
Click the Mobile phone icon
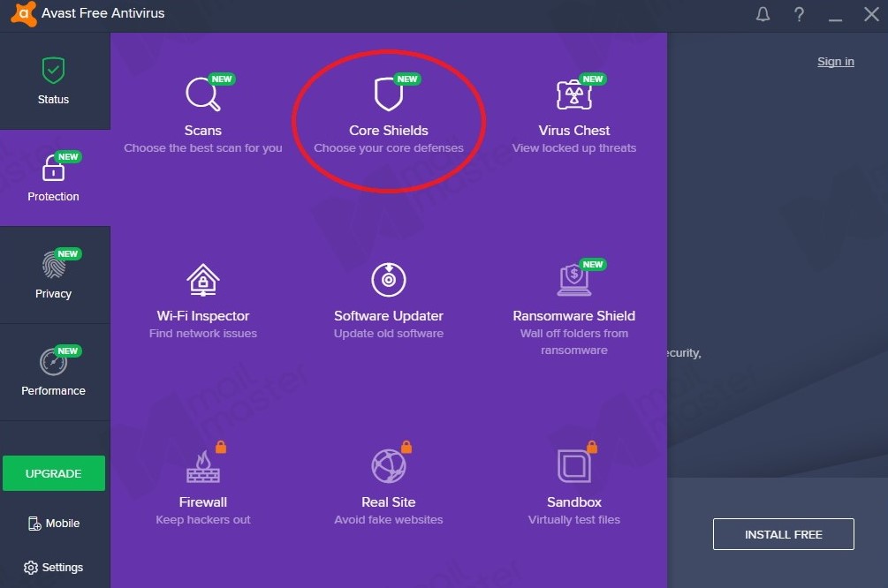[x=34, y=524]
